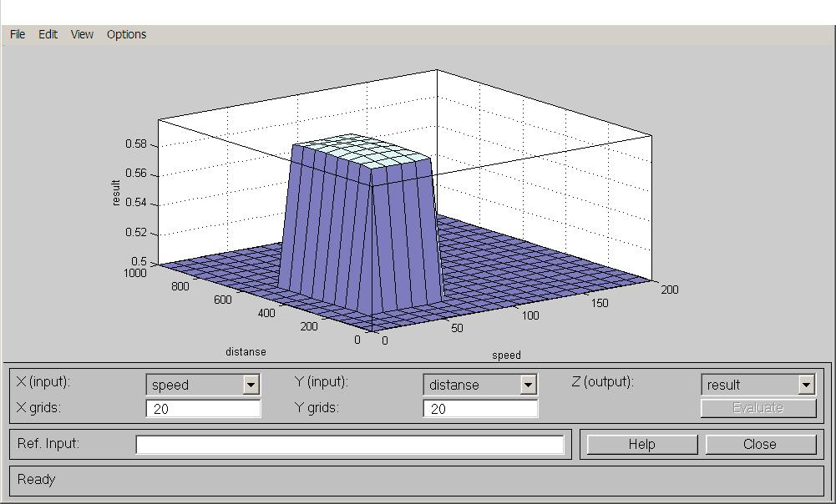Click the 1000 tick label on the distanse axis
Image resolution: width=836 pixels, height=504 pixels.
click(x=134, y=273)
